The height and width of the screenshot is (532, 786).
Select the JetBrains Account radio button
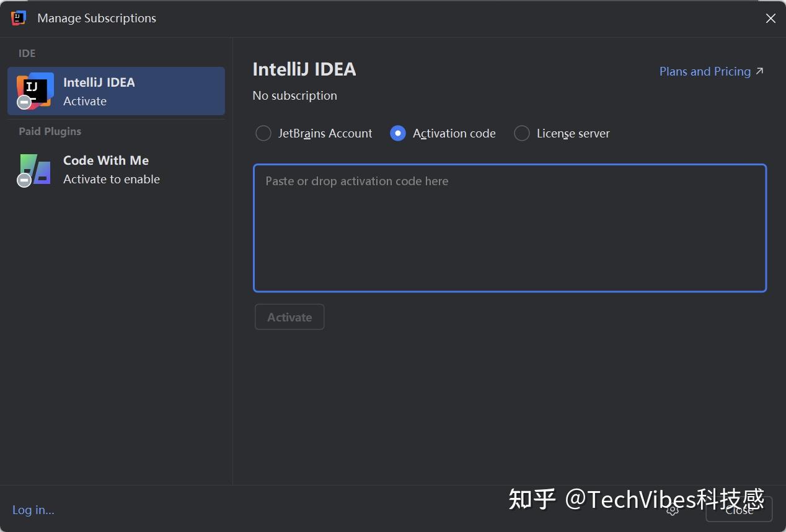(263, 133)
